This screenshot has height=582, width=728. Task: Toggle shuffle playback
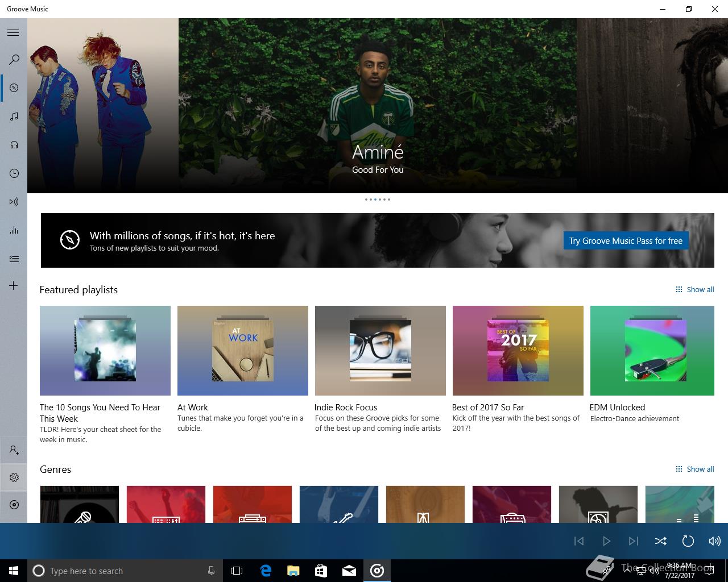click(x=661, y=541)
